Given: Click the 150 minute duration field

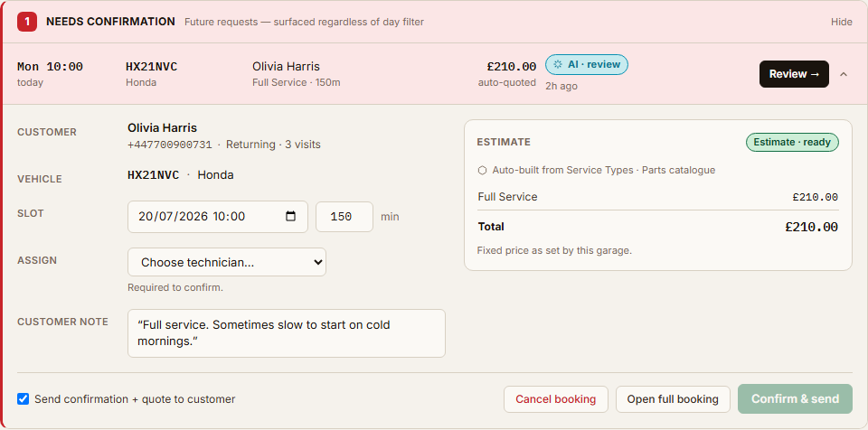Looking at the screenshot, I should click(x=344, y=217).
